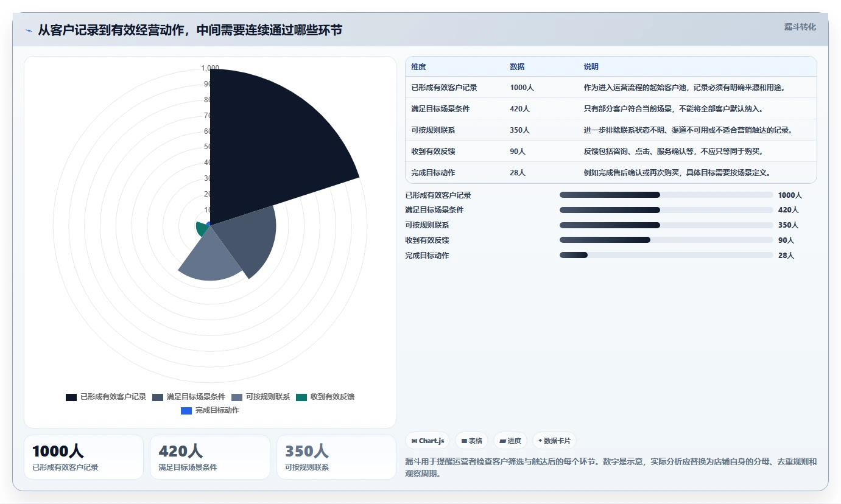Click the 1000人 data card

click(83, 457)
